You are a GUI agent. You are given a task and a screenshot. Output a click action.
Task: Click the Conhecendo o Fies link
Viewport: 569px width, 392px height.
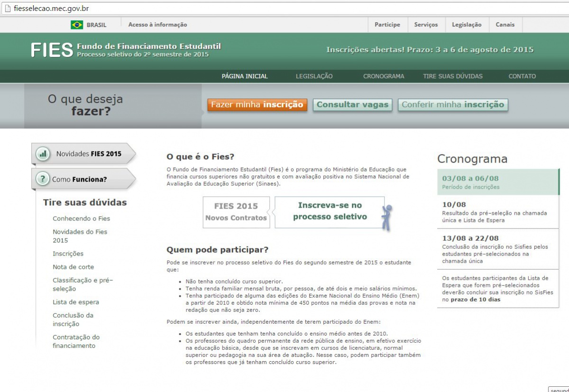coord(81,219)
